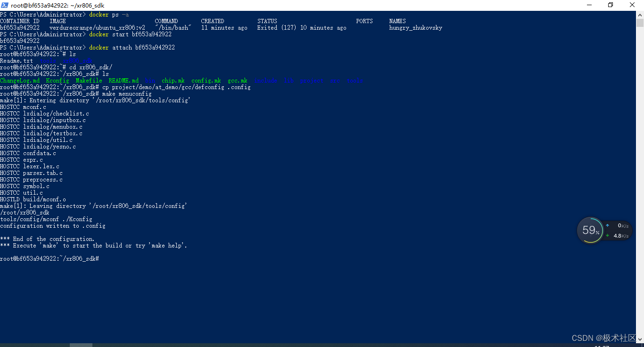The image size is (644, 347).
Task: Click the container name hungry_zhukovsky
Action: (416, 28)
